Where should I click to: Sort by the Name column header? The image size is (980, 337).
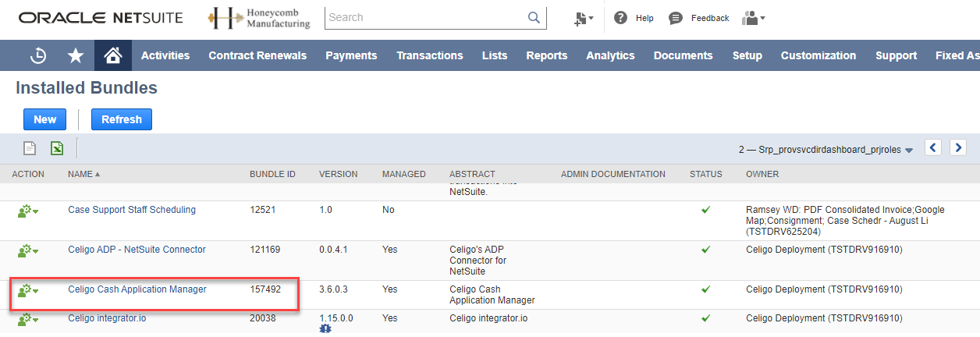point(84,174)
